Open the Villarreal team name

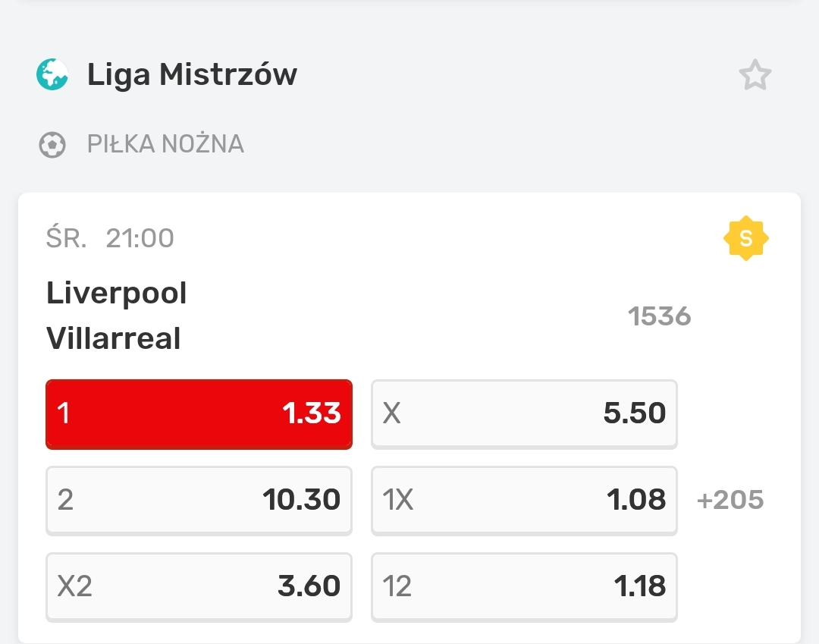click(x=114, y=338)
